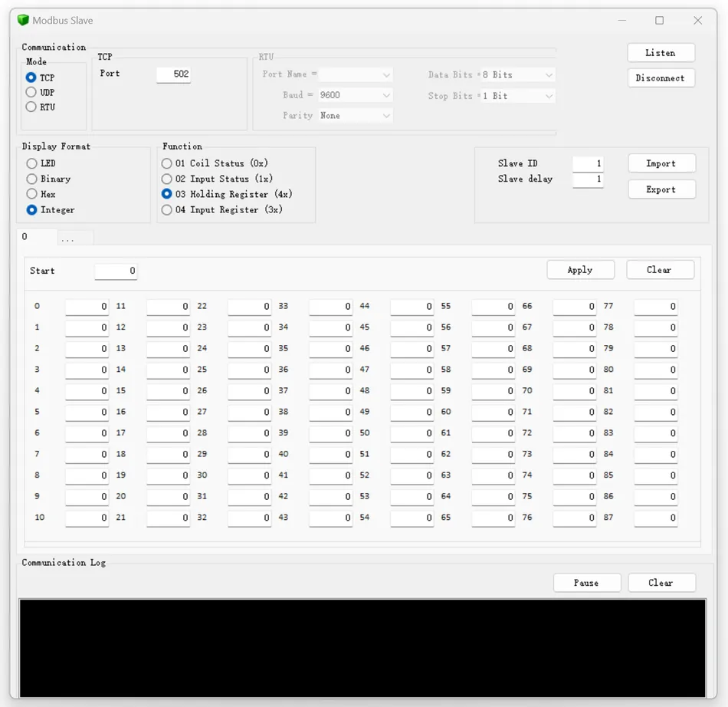Edit register 33 value field
This screenshot has width=728, height=707.
click(x=330, y=307)
